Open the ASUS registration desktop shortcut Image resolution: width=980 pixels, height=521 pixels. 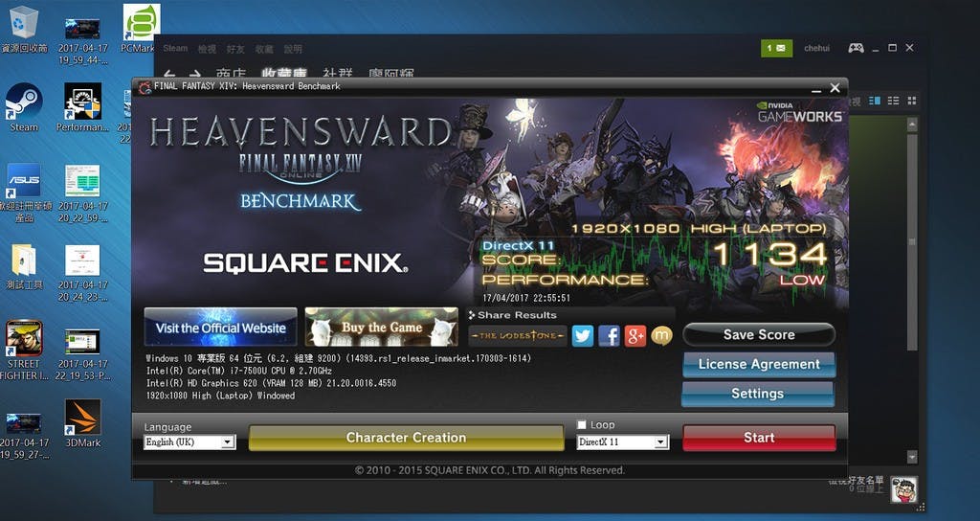pos(24,193)
